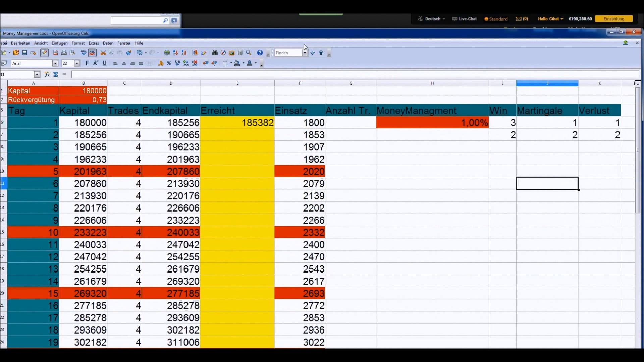The height and width of the screenshot is (362, 644).
Task: Open the font size 22 dropdown
Action: pos(77,63)
